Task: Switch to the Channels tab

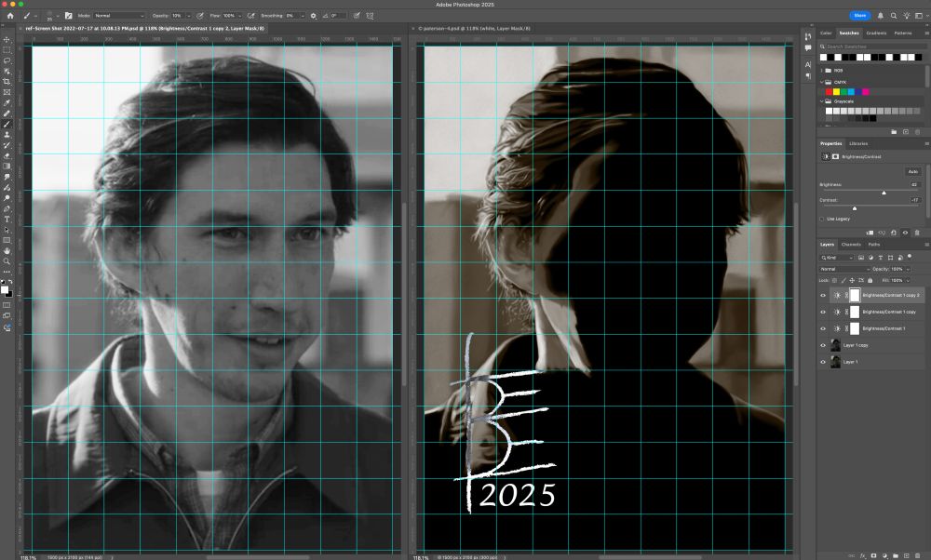Action: 853,244
